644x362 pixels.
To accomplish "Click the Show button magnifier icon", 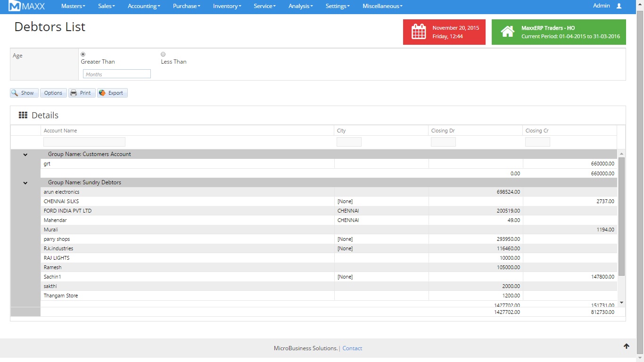I will (15, 93).
